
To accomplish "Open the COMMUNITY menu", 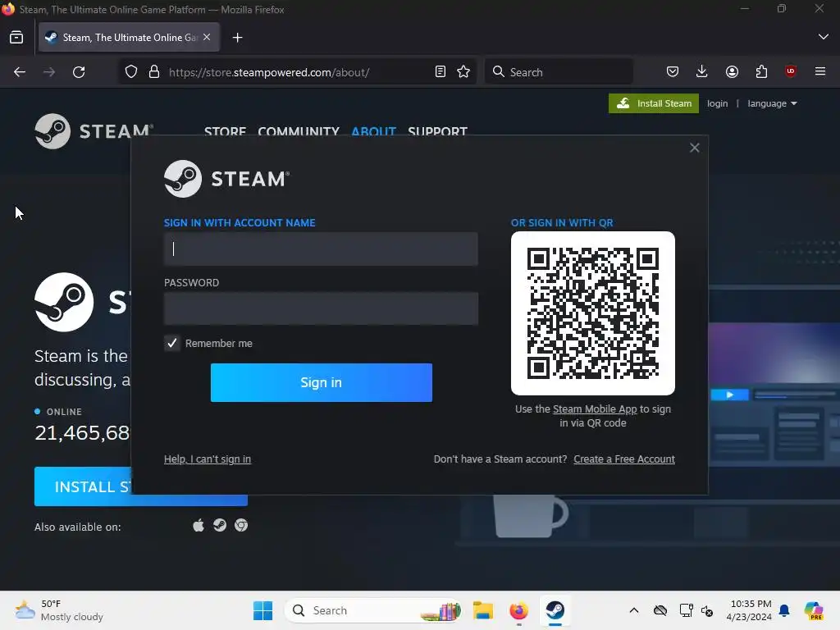I will (299, 131).
